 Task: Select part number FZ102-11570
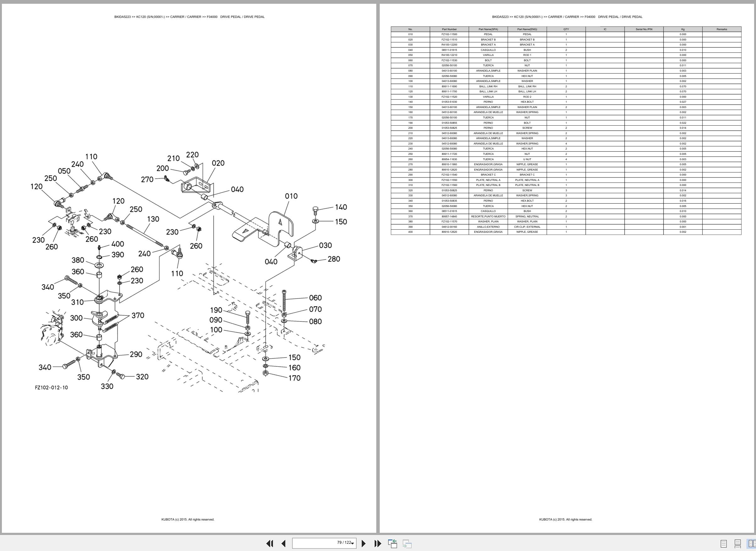[x=449, y=221]
